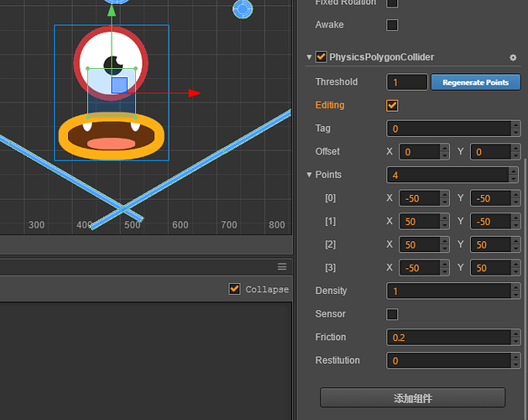Click Regenerate Points button
528x420 pixels.
click(476, 82)
